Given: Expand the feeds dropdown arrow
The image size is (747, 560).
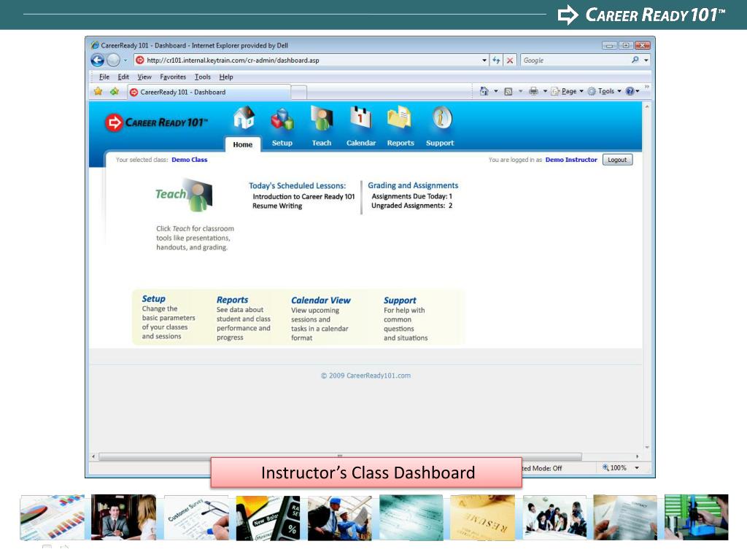Looking at the screenshot, I should tap(520, 91).
